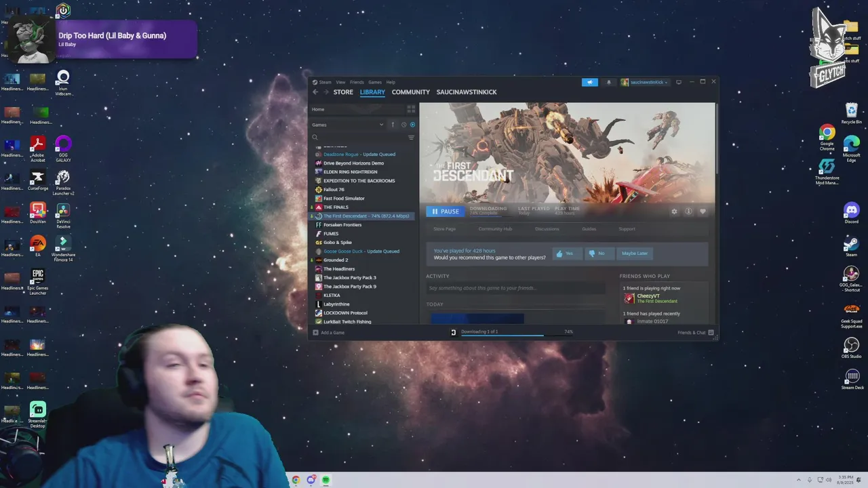Click Say something activity input field
The image size is (868, 488).
pos(516,288)
